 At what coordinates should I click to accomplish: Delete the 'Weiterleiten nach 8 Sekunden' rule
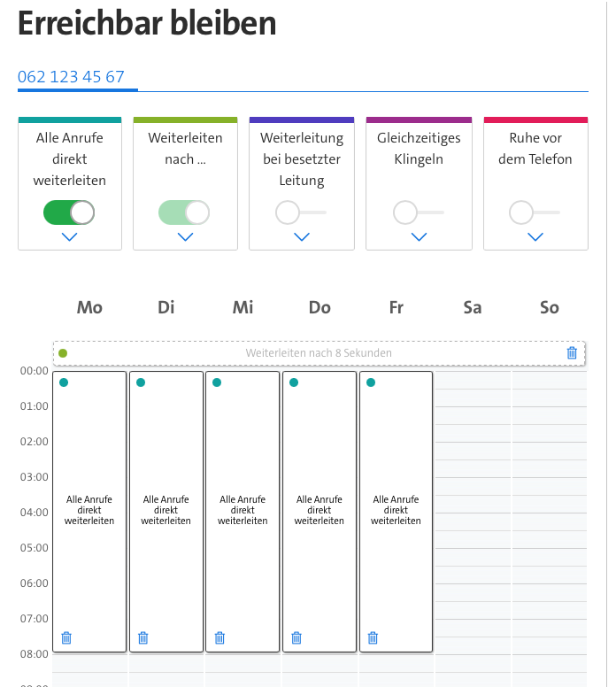[x=572, y=353]
